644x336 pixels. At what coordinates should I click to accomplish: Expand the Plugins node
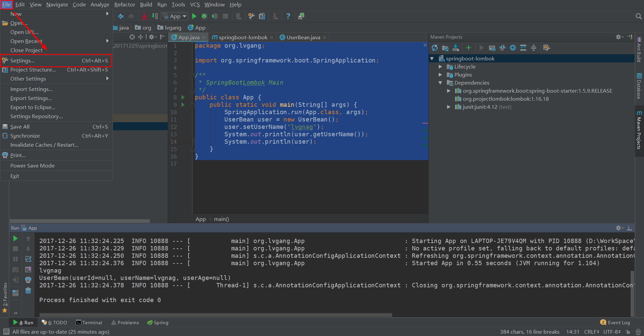pyautogui.click(x=440, y=75)
